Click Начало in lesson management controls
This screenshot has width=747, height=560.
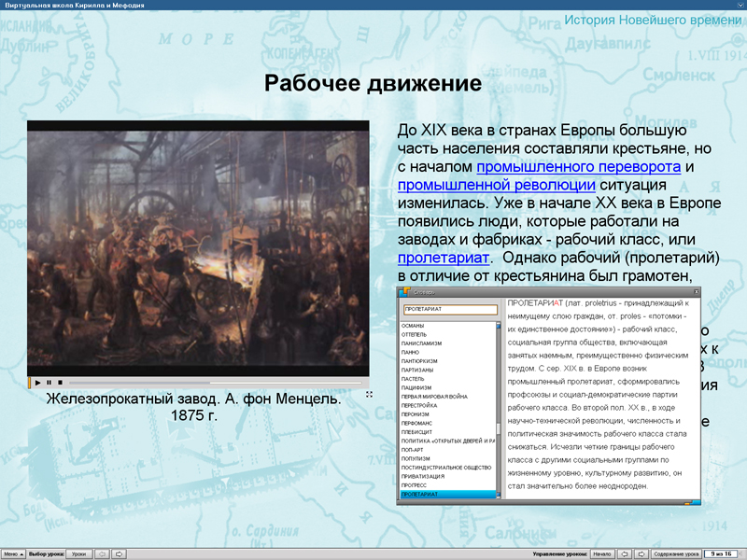(x=601, y=553)
